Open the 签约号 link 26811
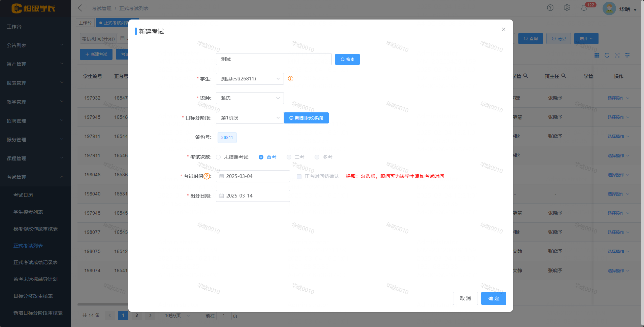Viewport: 644px width, 327px height. click(x=227, y=137)
